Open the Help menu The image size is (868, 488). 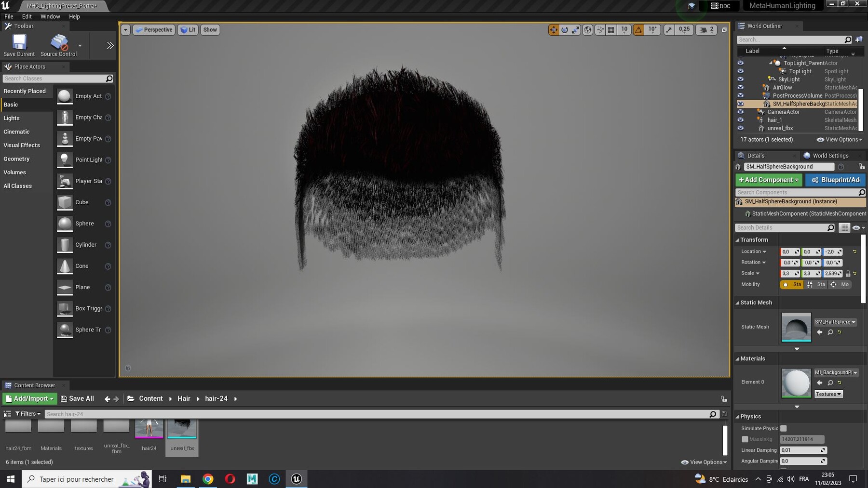click(74, 16)
